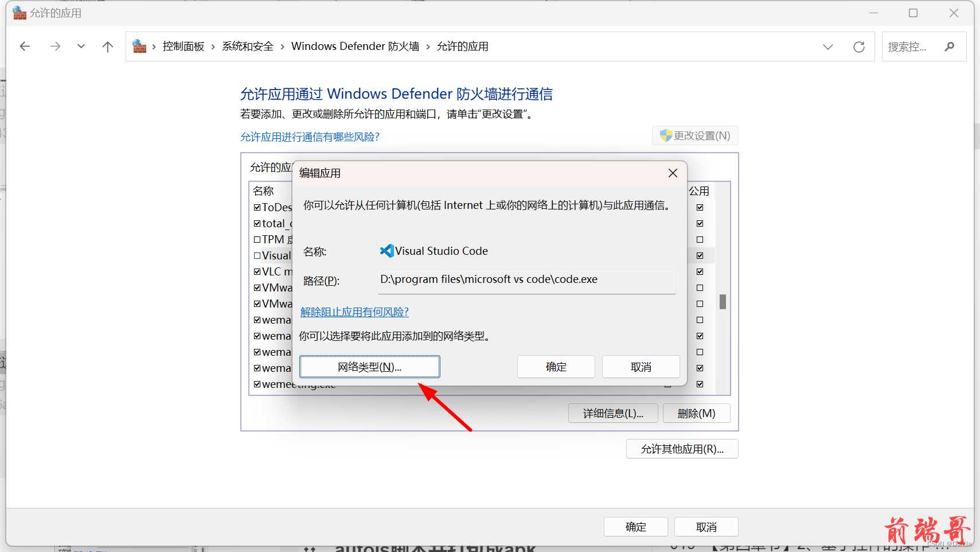Refresh the address bar location
This screenshot has width=980, height=552.
pyautogui.click(x=858, y=47)
